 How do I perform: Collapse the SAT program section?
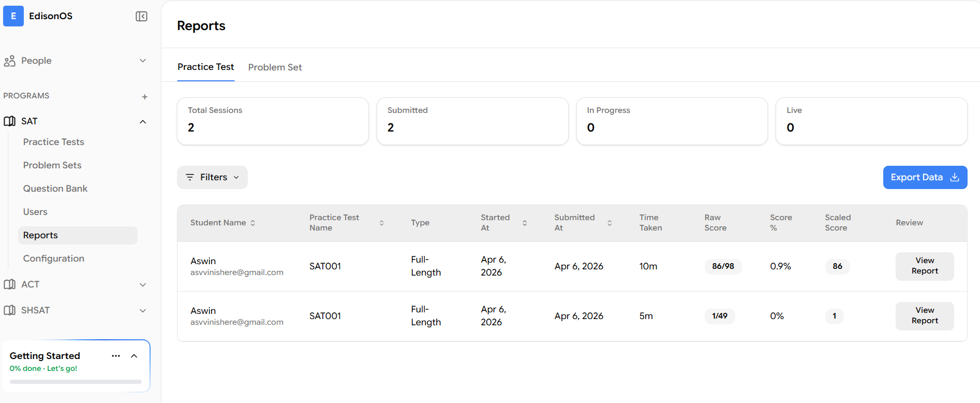click(143, 122)
